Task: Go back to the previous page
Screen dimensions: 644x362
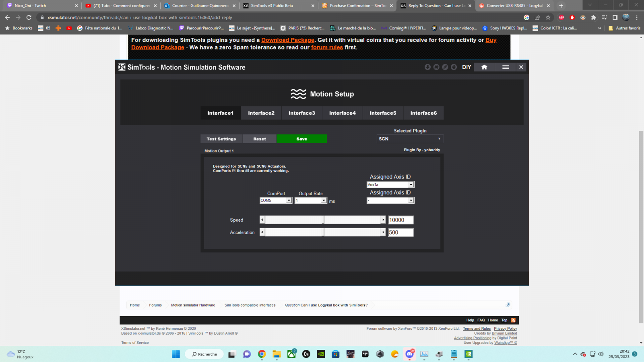Action: coord(7,17)
